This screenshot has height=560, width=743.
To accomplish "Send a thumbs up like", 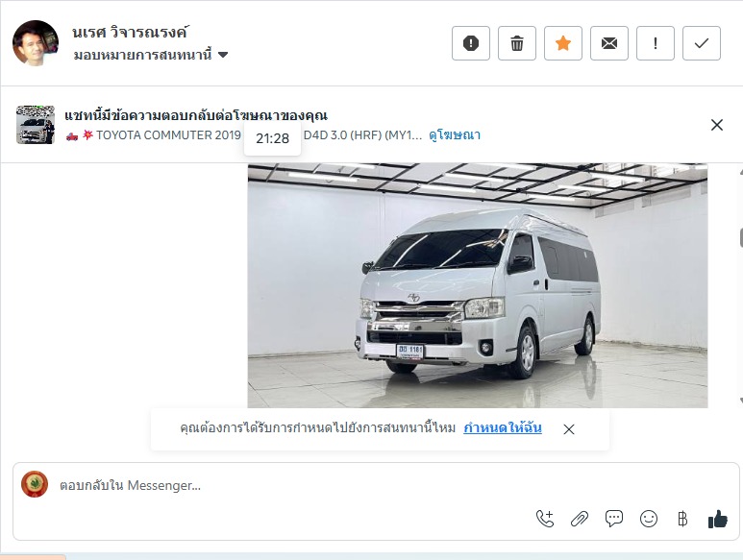I will [x=717, y=519].
